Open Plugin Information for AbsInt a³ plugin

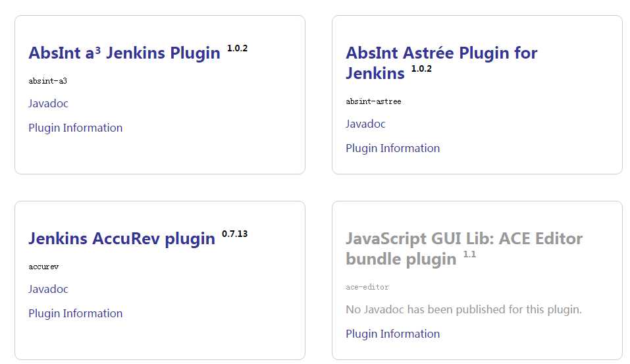coord(75,128)
